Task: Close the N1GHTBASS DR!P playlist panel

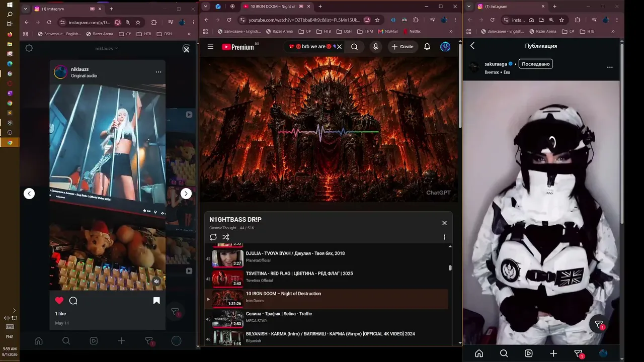Action: coord(444,223)
